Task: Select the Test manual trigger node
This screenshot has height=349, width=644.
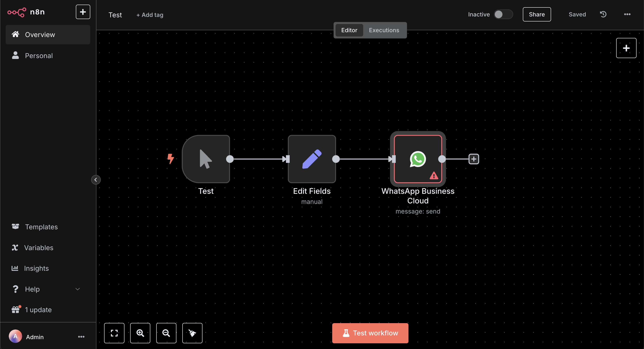Action: pyautogui.click(x=206, y=159)
